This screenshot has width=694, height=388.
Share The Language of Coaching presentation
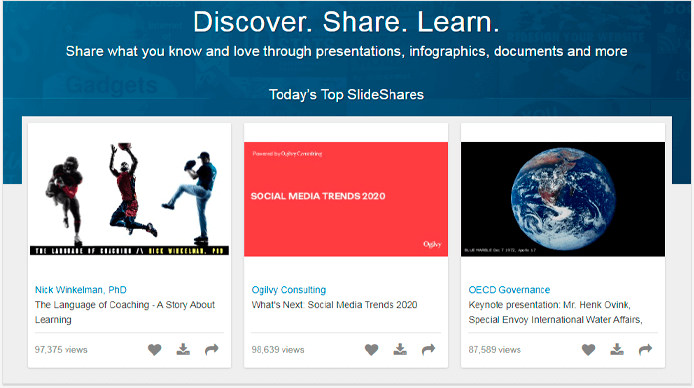(212, 350)
